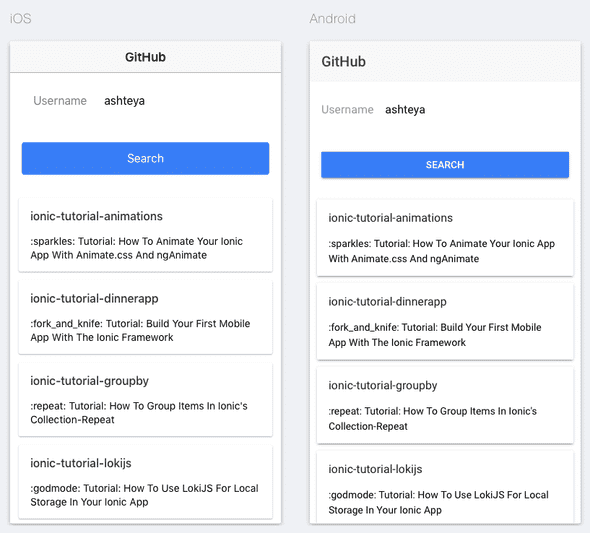590x533 pixels.
Task: Click ':repeat: Tutorial' description in Android preview
Action: click(x=433, y=419)
